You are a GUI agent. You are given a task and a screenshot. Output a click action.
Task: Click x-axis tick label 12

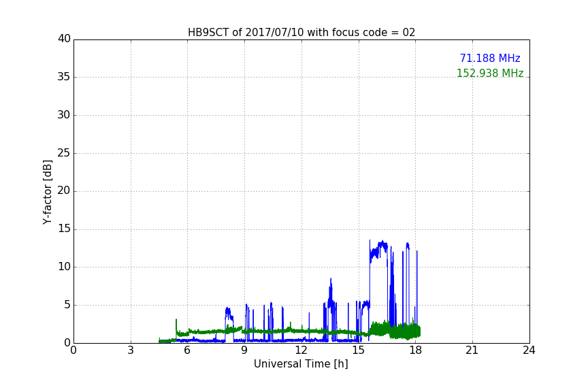301,350
